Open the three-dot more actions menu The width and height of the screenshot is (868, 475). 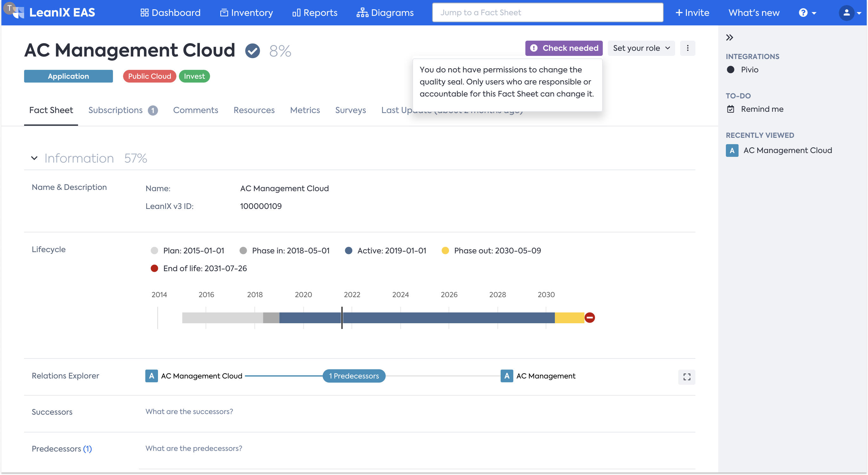point(687,48)
